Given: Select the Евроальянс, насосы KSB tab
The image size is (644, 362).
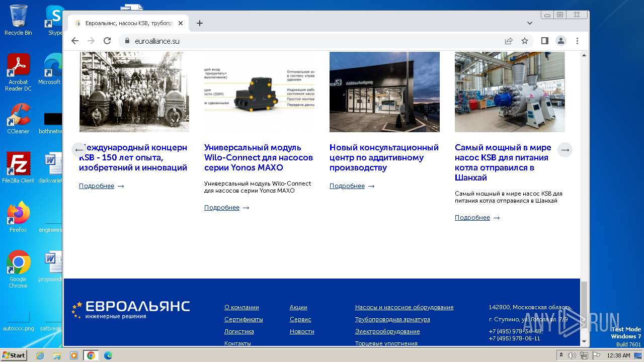Looking at the screenshot, I should [129, 23].
